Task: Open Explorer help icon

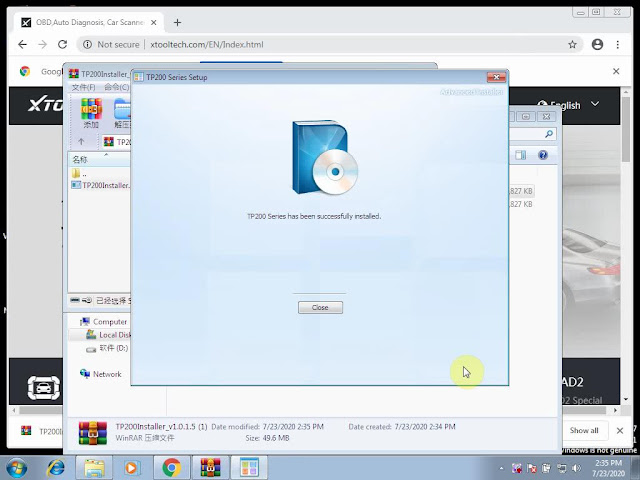Action: click(x=542, y=155)
